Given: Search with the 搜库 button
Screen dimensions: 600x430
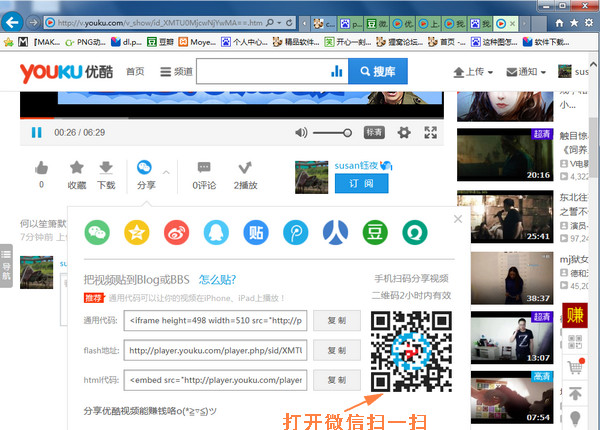Looking at the screenshot, I should coord(378,71).
